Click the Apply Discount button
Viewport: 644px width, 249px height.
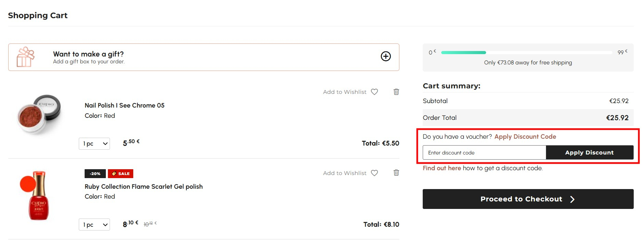pos(590,152)
